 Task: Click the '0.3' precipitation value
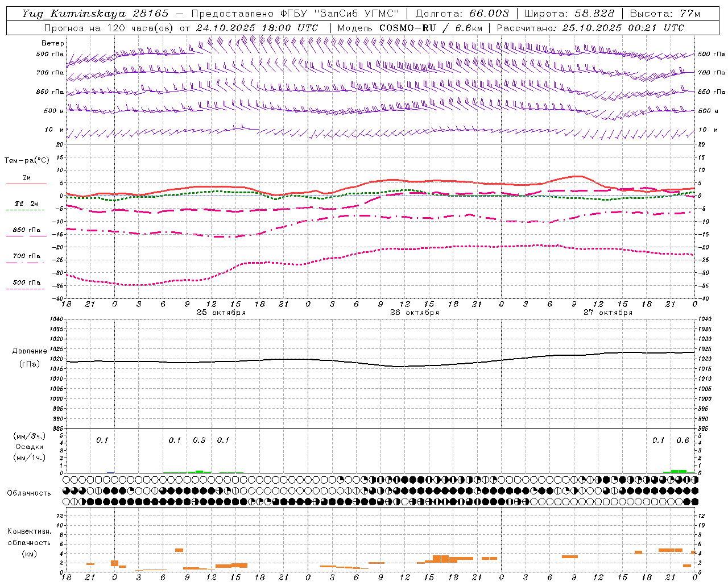coord(199,440)
